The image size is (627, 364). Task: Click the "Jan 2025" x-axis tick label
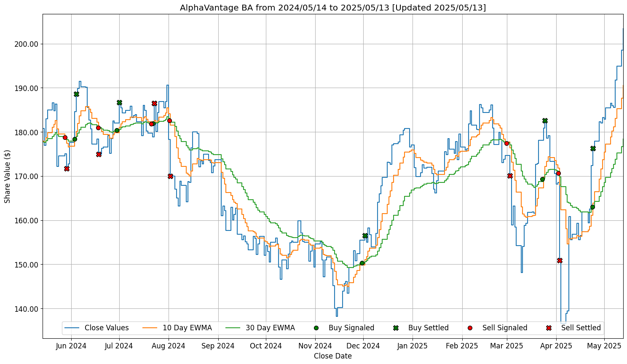click(x=413, y=346)
